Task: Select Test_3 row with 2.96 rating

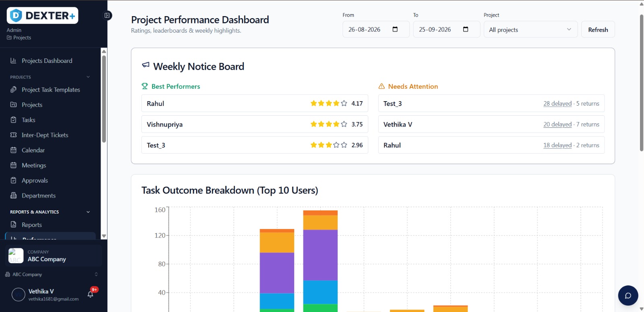Action: point(255,145)
